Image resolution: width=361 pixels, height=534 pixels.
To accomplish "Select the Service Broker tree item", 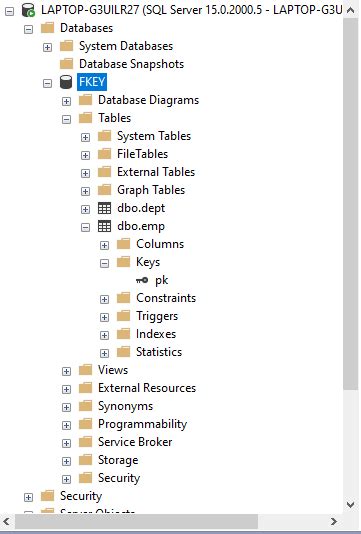I will click(x=135, y=442).
